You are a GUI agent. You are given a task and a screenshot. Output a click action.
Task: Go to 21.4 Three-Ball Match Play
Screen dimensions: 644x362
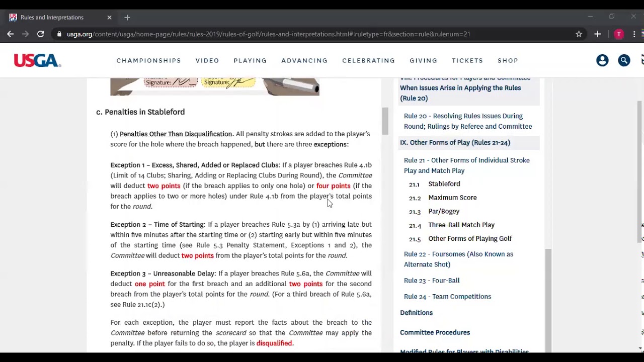[x=461, y=225]
